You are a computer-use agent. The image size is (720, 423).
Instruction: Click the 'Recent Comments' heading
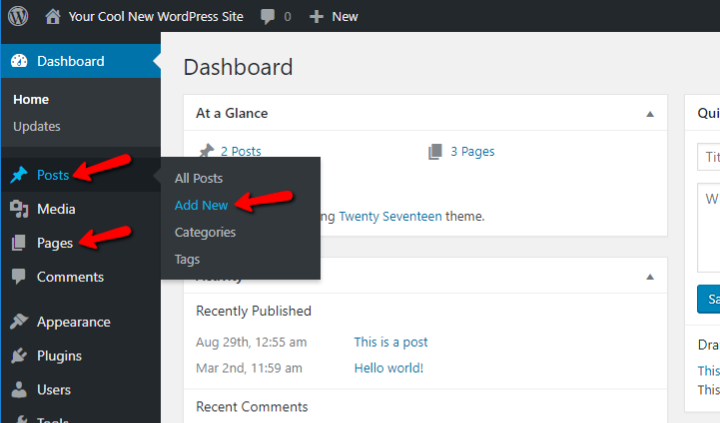[252, 407]
